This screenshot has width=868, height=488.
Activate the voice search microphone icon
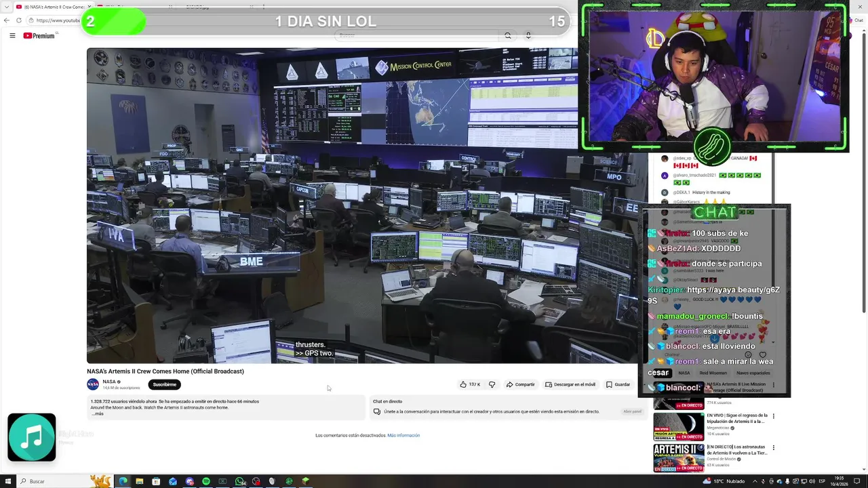pos(528,35)
